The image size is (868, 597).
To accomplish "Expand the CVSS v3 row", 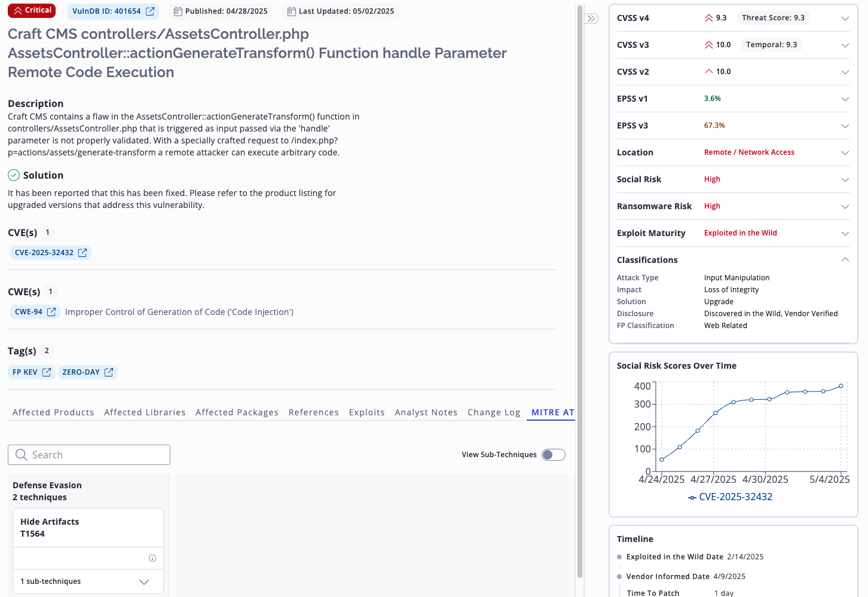I will coord(845,45).
